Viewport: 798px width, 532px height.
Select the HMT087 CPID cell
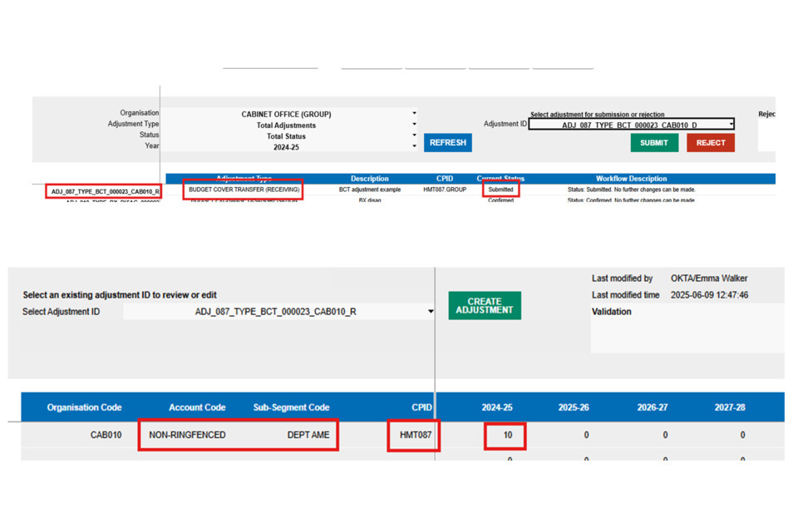click(x=414, y=435)
